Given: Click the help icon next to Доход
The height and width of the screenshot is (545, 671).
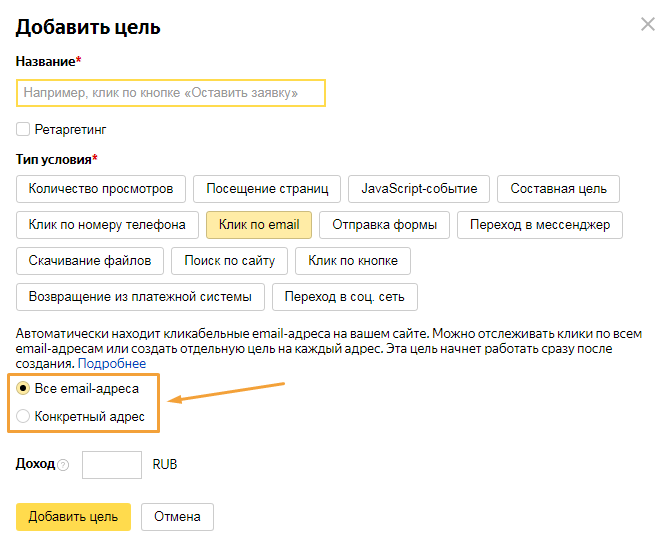Looking at the screenshot, I should click(x=63, y=465).
